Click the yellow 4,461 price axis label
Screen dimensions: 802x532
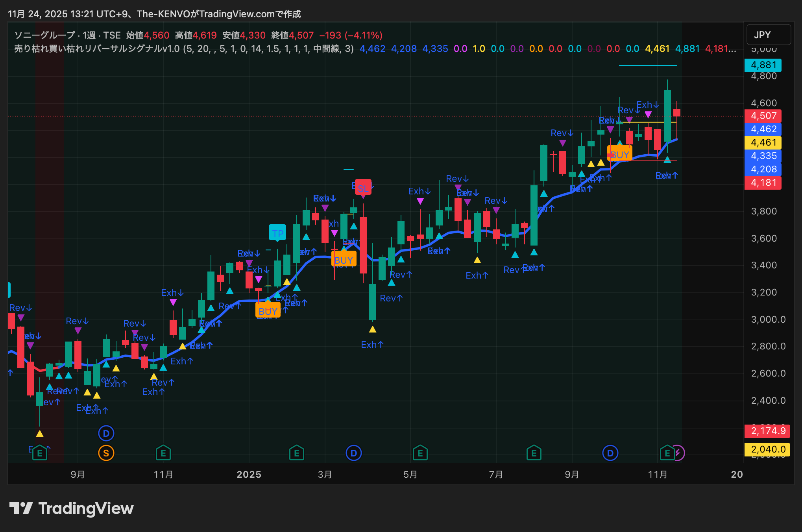click(763, 142)
